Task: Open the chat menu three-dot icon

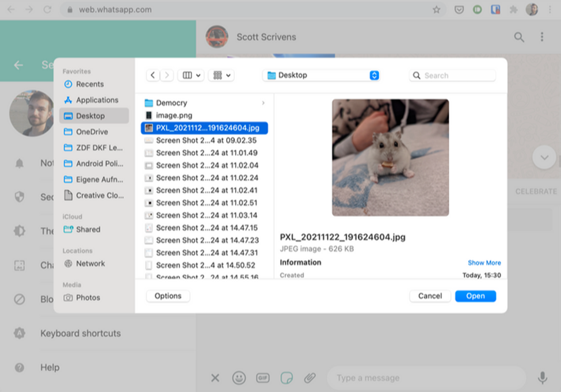Action: (542, 37)
